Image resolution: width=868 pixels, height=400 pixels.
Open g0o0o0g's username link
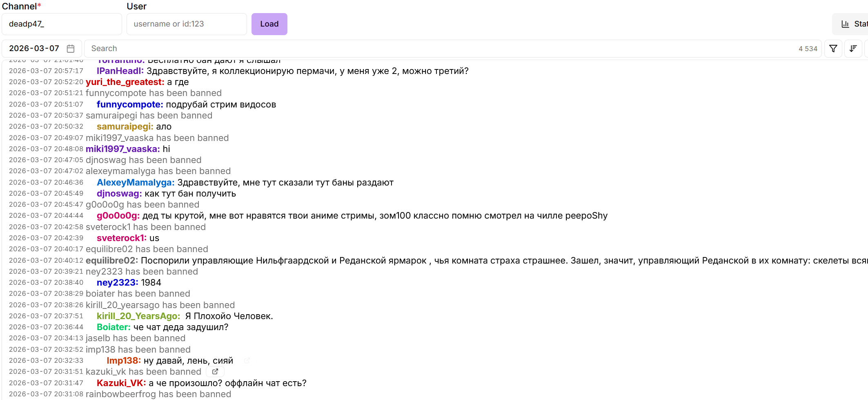point(118,216)
